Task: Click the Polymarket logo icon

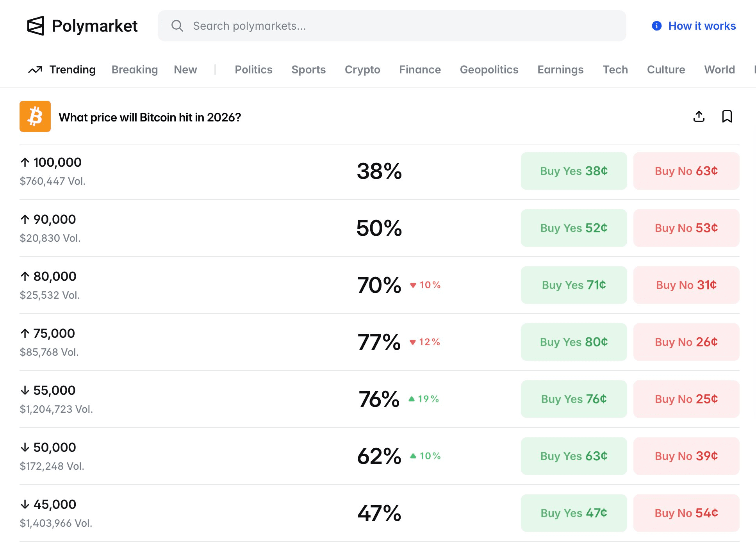Action: (36, 26)
